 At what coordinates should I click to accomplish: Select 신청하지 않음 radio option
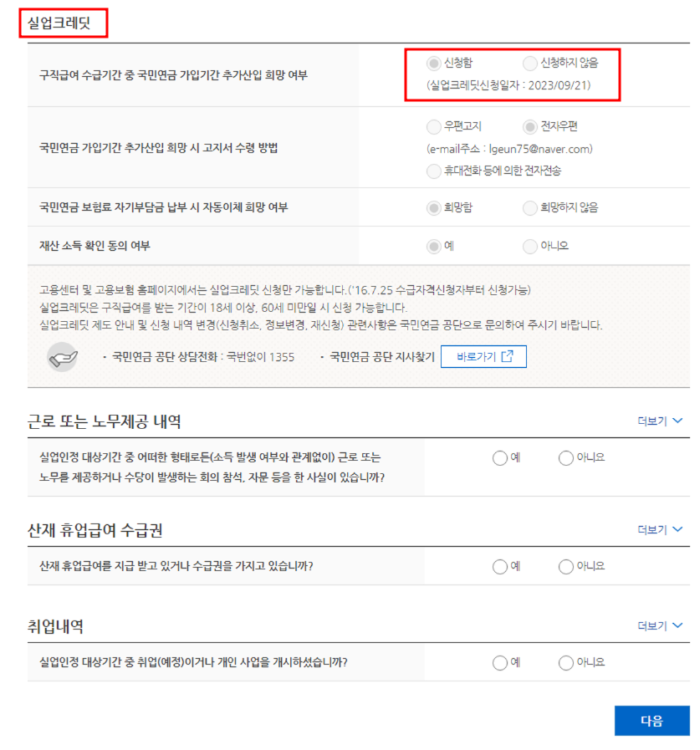529,64
